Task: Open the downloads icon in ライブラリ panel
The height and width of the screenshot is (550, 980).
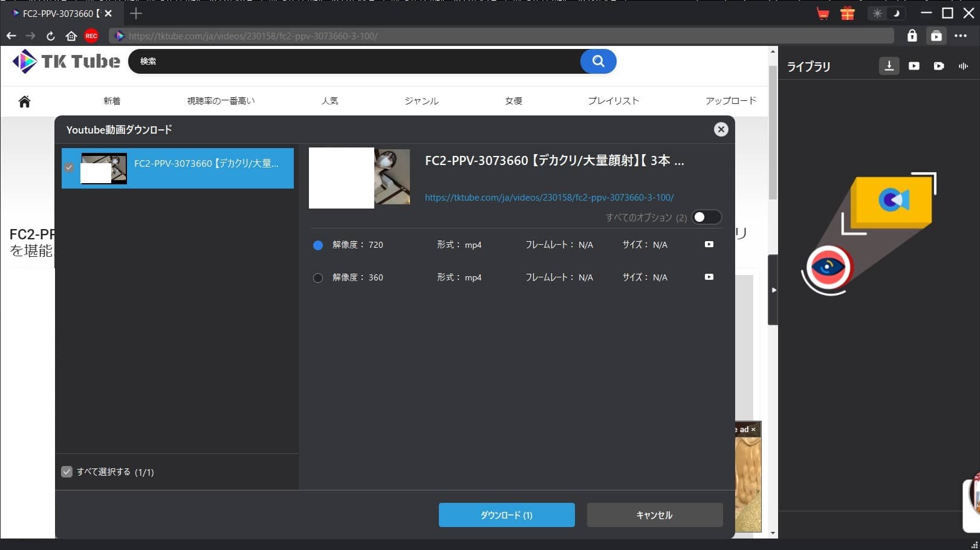Action: tap(889, 66)
